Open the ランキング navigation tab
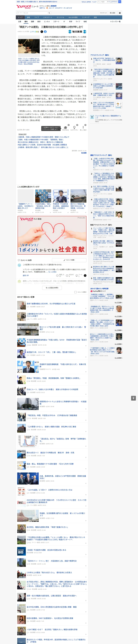 [86, 17]
